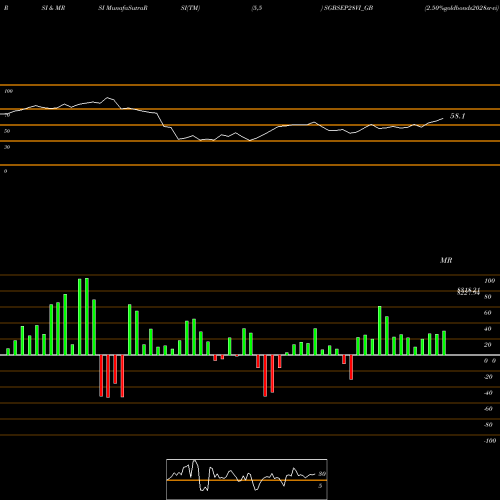
Task: Click the 58.1 RSI value label
Action: [x=457, y=116]
